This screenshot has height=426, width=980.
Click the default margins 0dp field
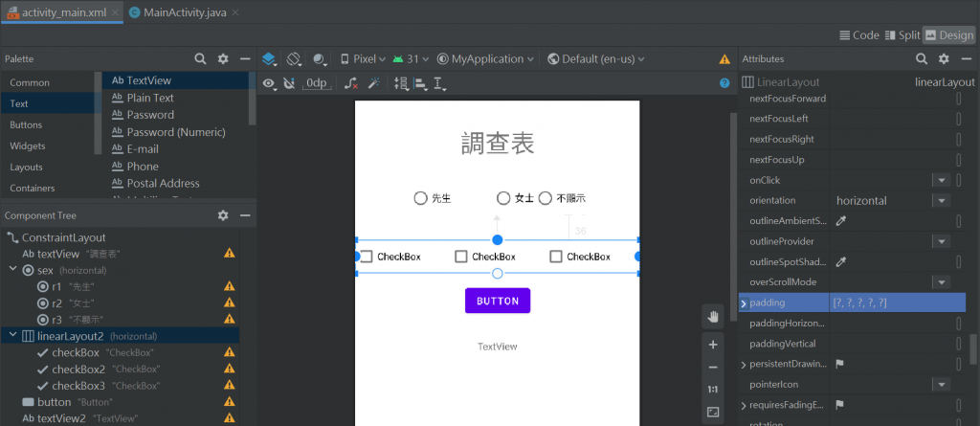click(x=316, y=83)
